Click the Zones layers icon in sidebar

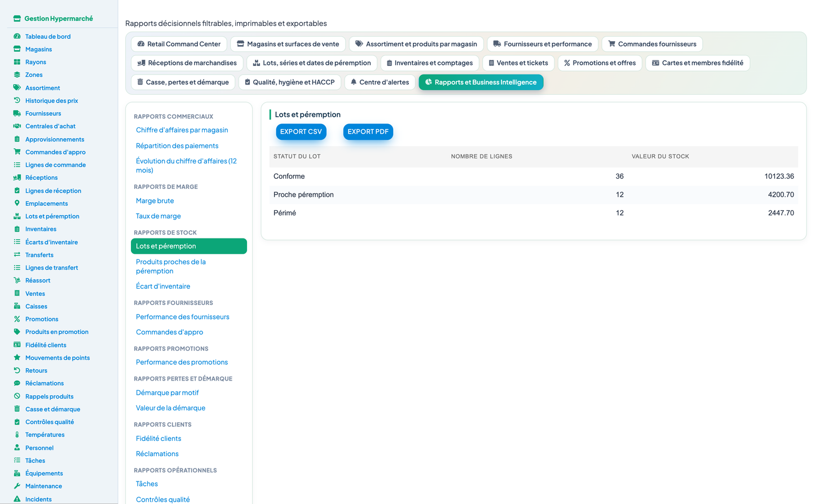(17, 75)
